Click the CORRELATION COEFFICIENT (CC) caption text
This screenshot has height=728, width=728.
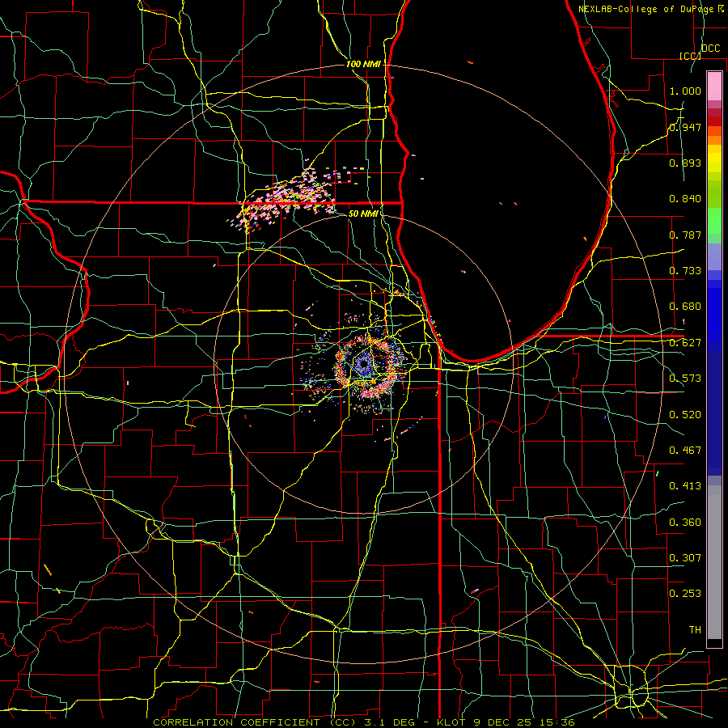(x=255, y=722)
